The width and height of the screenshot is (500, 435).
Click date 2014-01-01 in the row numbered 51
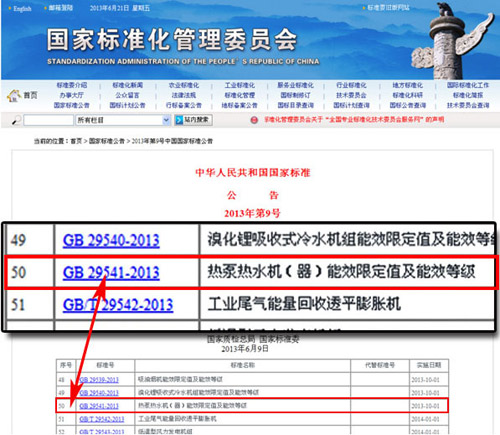[425, 419]
